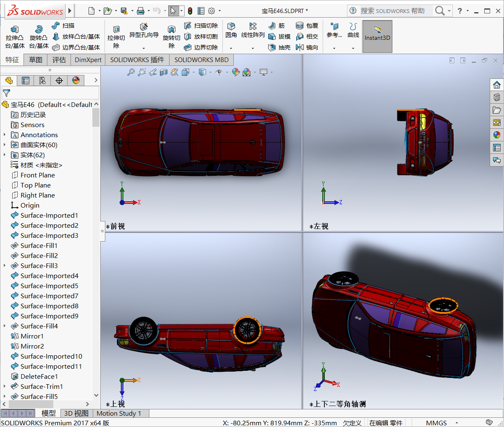This screenshot has height=427, width=504.
Task: Click the Shell (抽壳) tool
Action: pyautogui.click(x=279, y=47)
